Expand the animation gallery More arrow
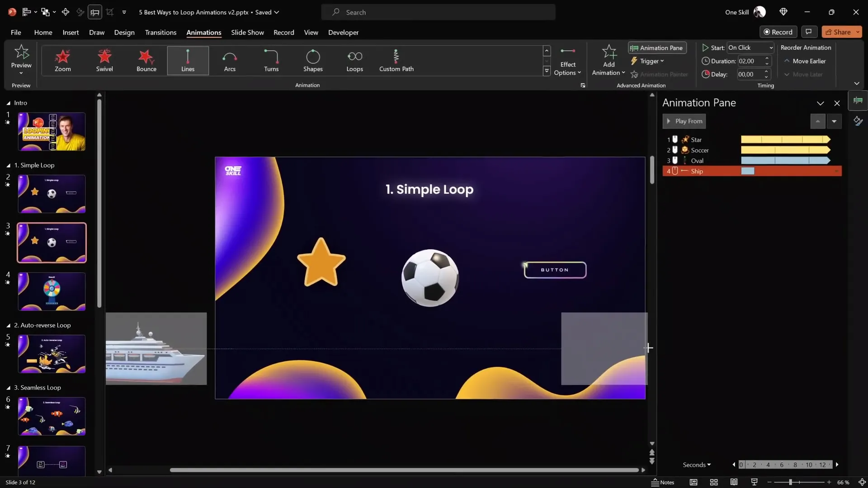This screenshot has height=488, width=868. [x=547, y=71]
